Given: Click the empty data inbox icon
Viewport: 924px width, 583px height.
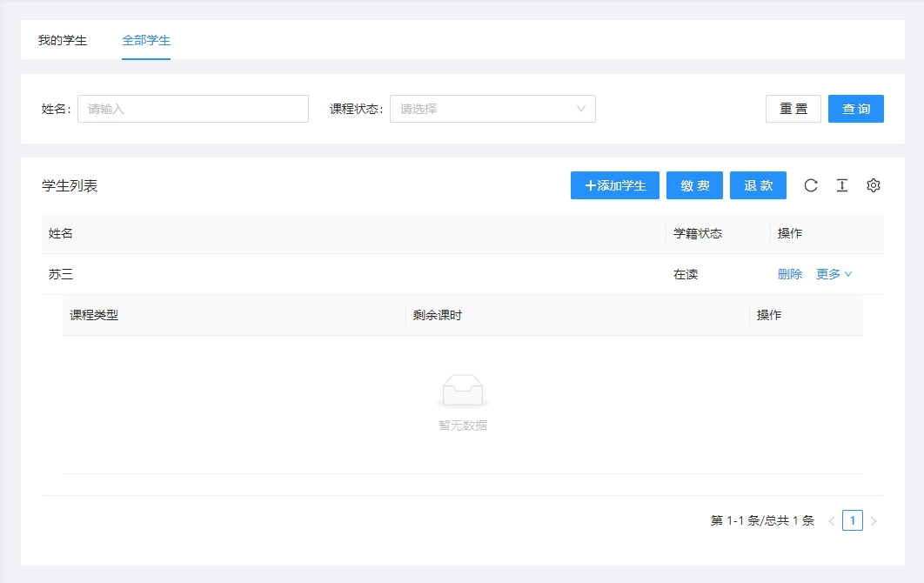Looking at the screenshot, I should point(463,391).
